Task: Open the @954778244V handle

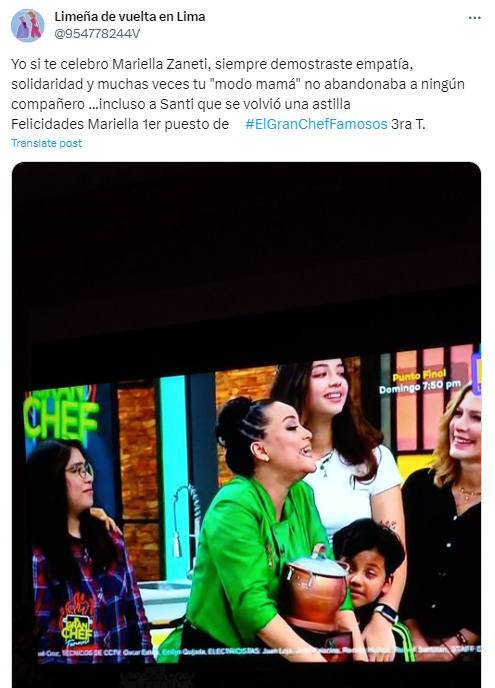Action: pyautogui.click(x=97, y=34)
